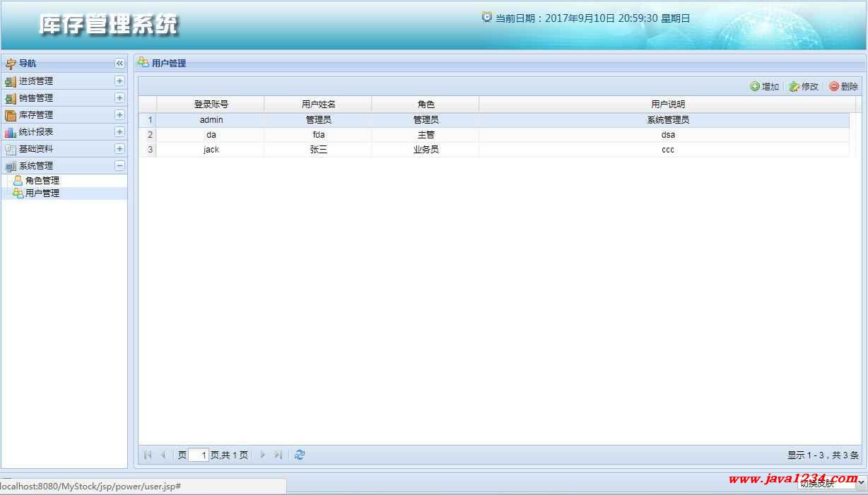Collapse the navigation panel with double-arrow
868x495 pixels.
[119, 64]
